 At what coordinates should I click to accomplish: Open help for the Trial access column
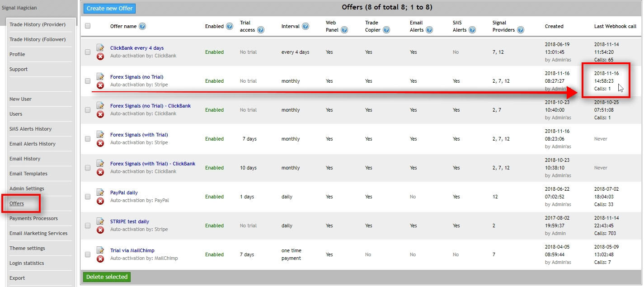tap(260, 29)
